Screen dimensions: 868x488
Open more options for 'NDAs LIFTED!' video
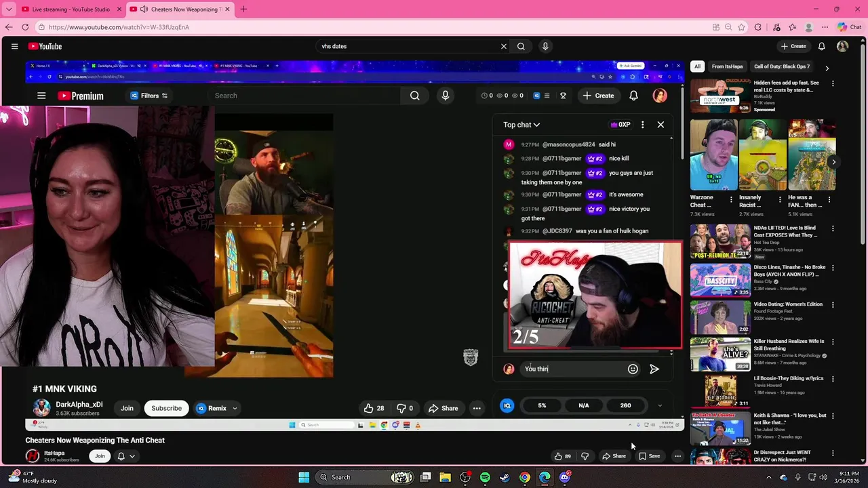833,228
